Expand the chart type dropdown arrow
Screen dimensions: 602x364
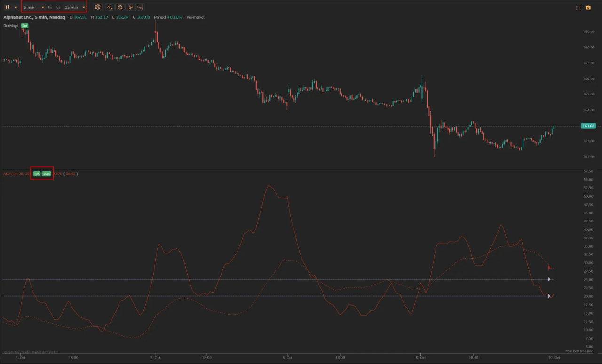16,7
